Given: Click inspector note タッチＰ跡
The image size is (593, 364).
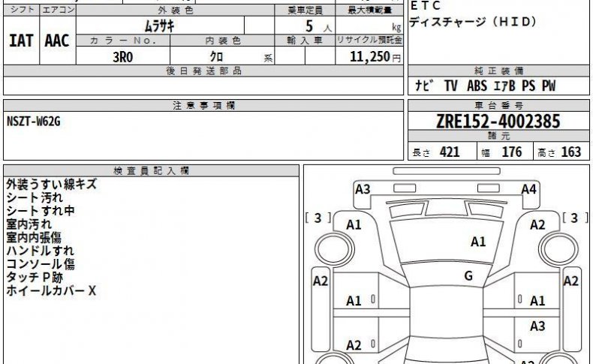Looking at the screenshot, I should 35,278.
